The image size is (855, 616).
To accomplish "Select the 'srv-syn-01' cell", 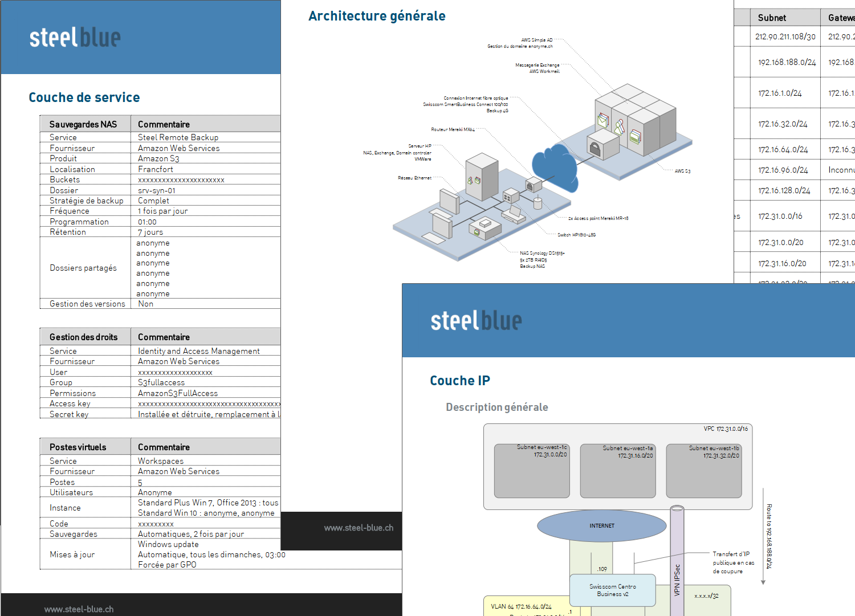I will 156,190.
